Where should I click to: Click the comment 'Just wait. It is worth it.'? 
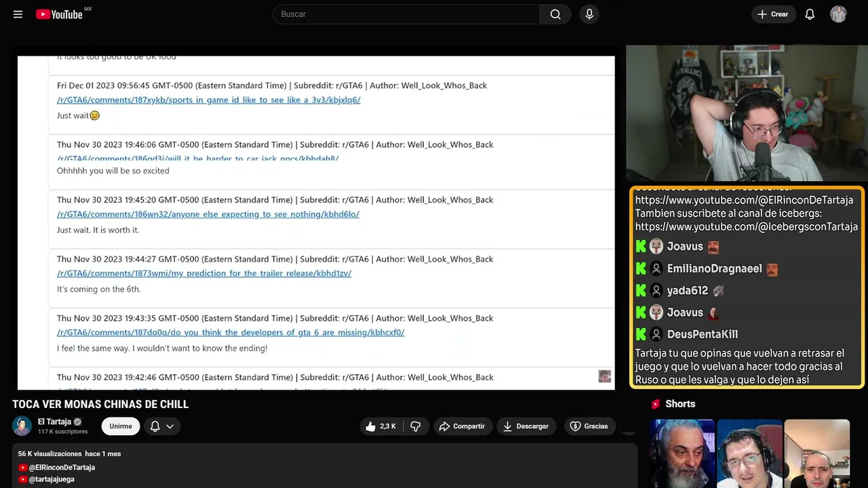pos(98,230)
